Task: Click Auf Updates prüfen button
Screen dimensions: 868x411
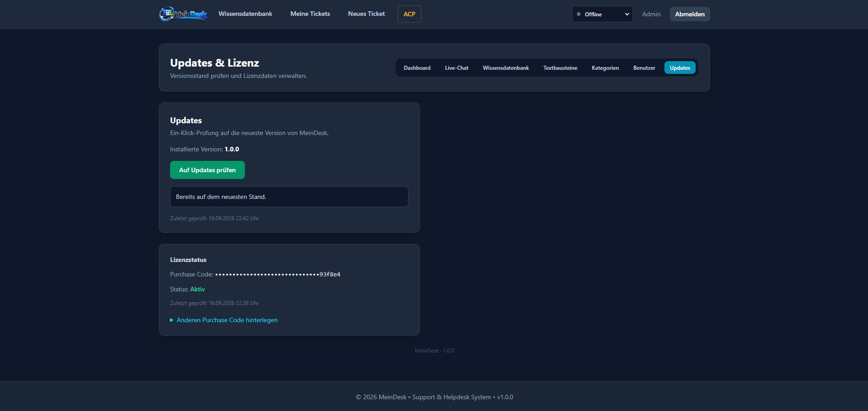Action: 207,170
